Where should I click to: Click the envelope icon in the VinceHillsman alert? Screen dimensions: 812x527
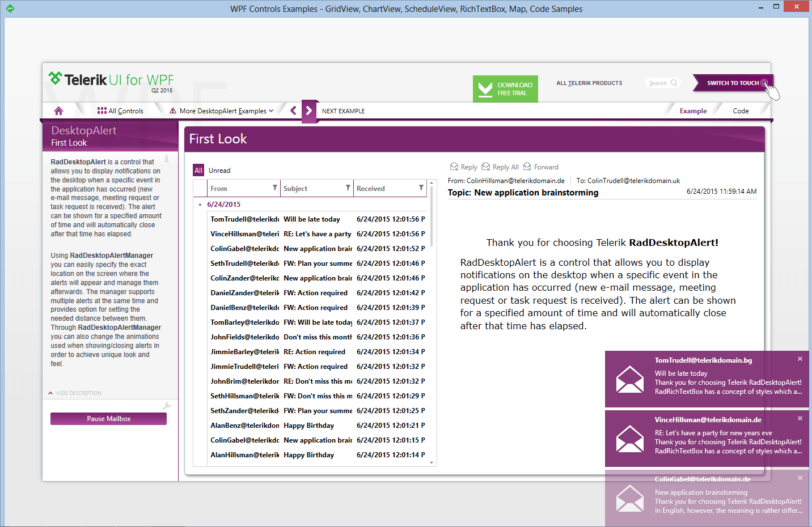[x=630, y=439]
